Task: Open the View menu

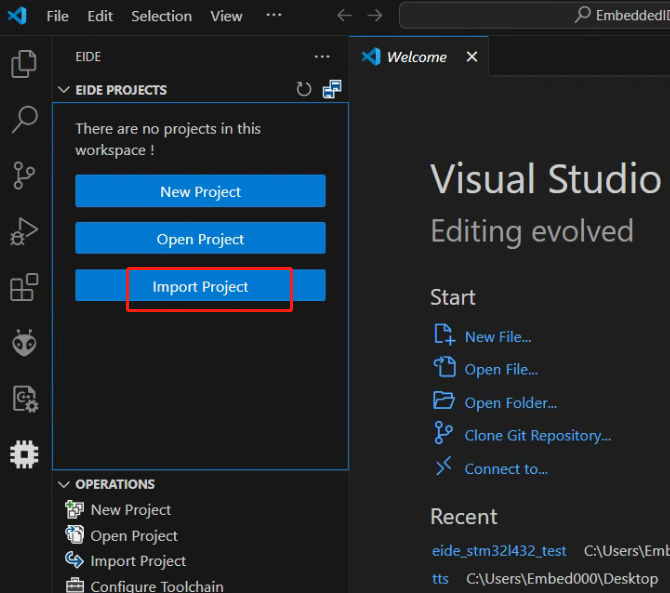Action: pos(226,16)
